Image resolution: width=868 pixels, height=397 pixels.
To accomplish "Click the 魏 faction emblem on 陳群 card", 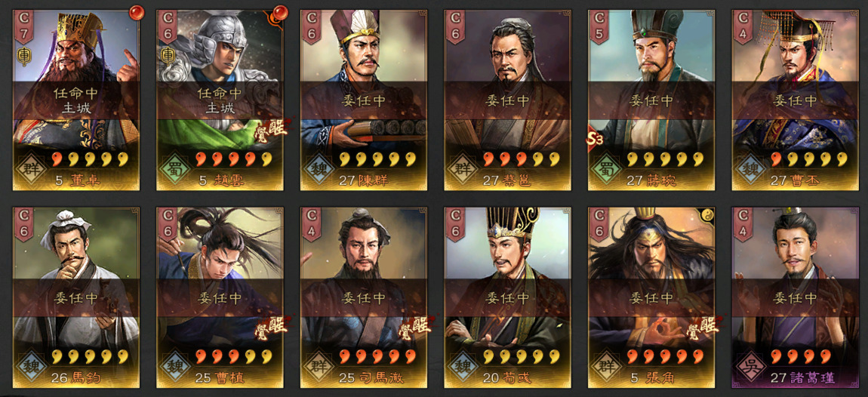I will click(x=319, y=168).
